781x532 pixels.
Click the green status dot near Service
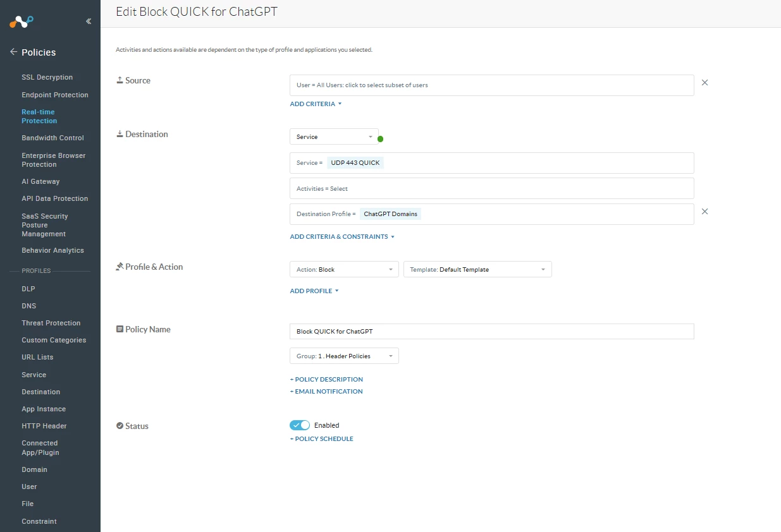381,139
